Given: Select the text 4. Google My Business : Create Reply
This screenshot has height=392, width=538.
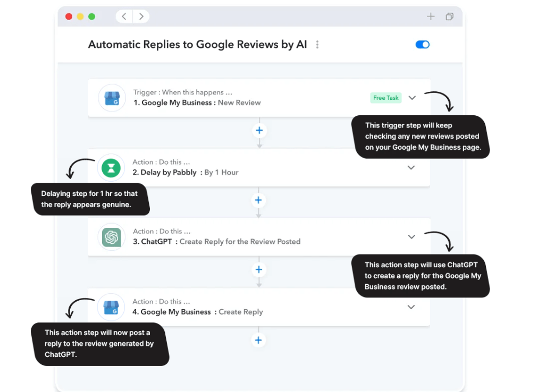Looking at the screenshot, I should [x=198, y=312].
